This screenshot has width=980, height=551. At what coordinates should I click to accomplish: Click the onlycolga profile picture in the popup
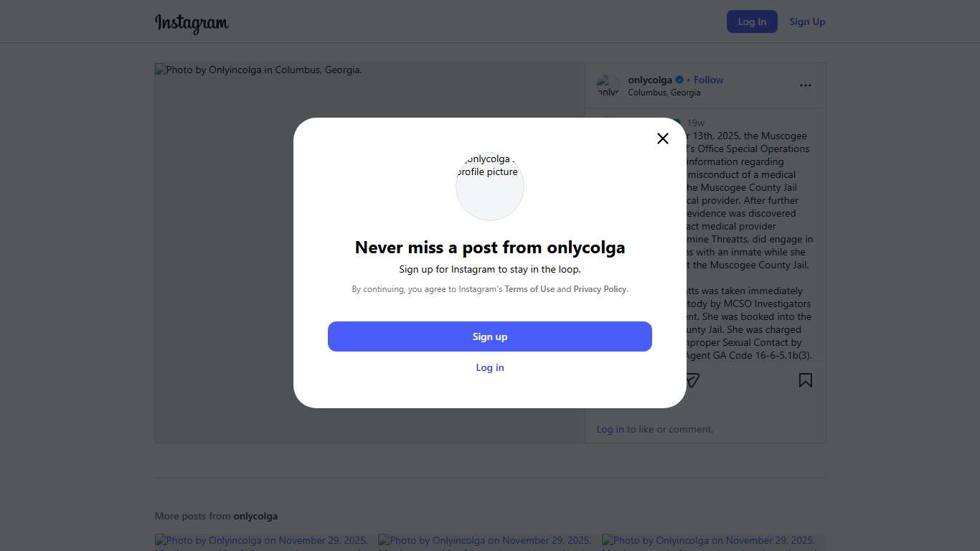tap(490, 187)
